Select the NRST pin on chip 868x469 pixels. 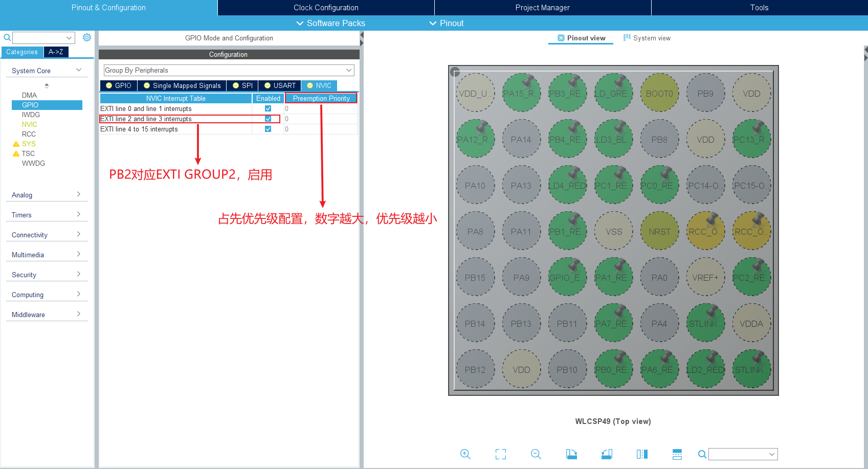659,231
